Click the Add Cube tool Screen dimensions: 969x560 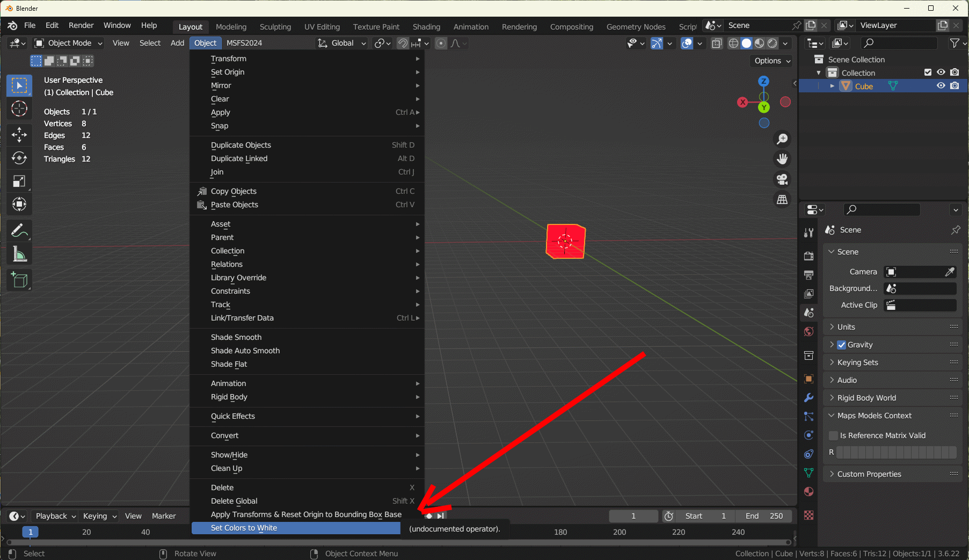[x=19, y=280]
